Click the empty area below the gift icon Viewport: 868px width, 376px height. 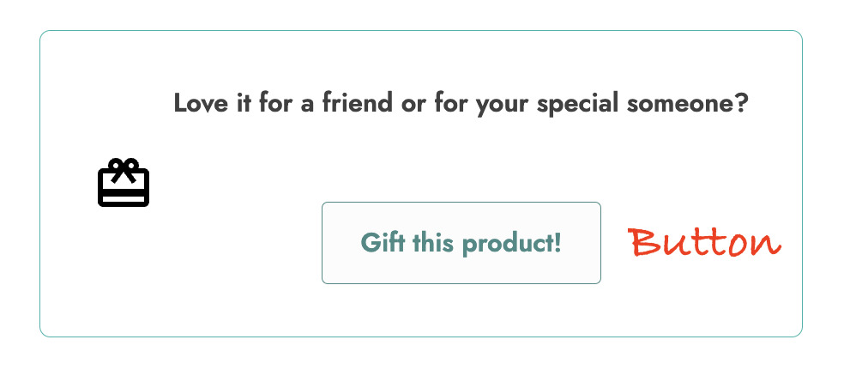124,266
